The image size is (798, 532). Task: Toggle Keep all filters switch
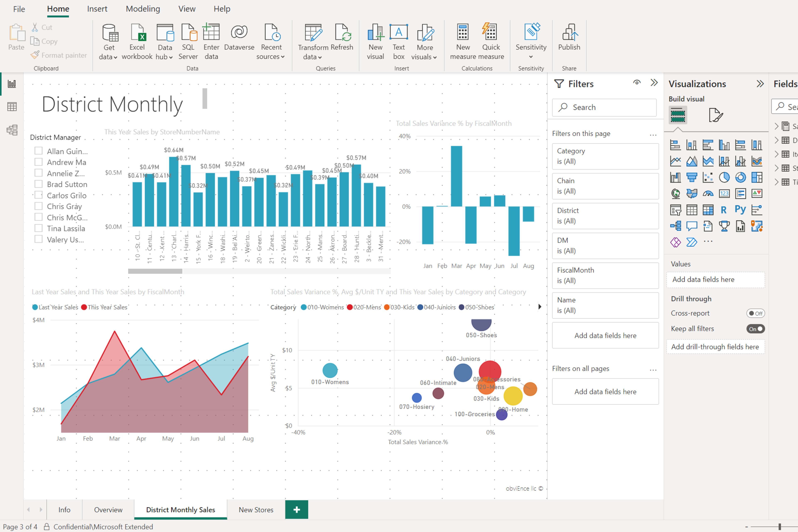pyautogui.click(x=756, y=329)
